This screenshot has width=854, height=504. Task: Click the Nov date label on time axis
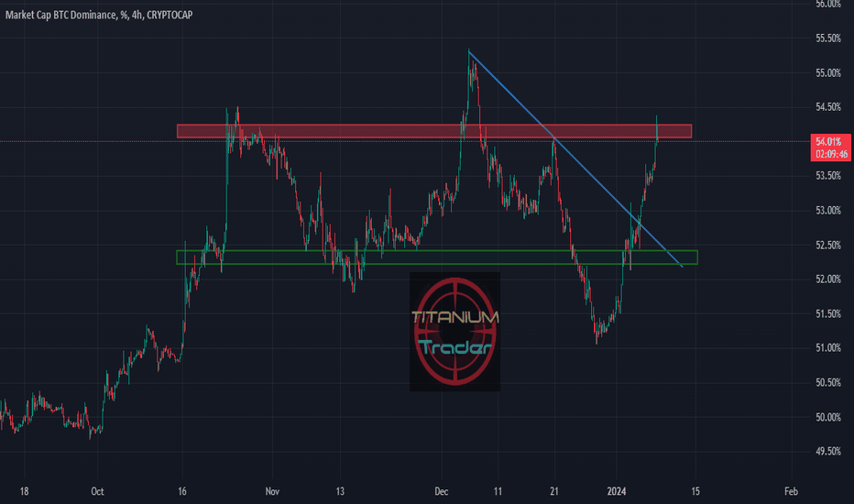point(272,491)
